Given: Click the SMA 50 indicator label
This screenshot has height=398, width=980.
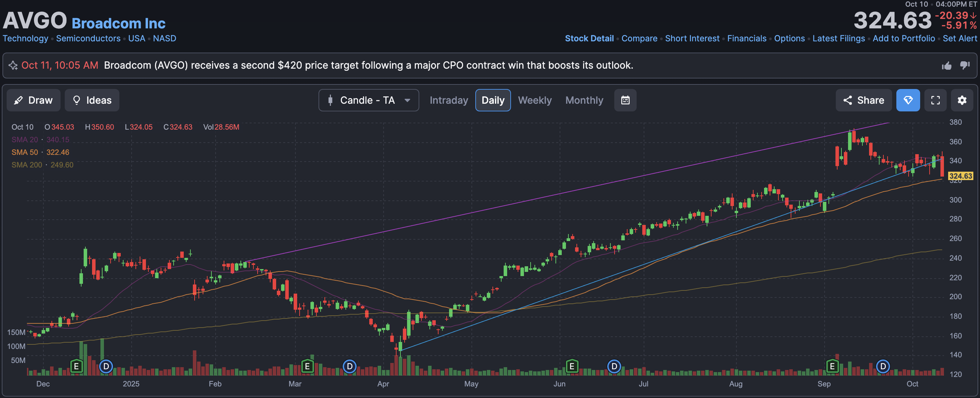Looking at the screenshot, I should click(25, 152).
